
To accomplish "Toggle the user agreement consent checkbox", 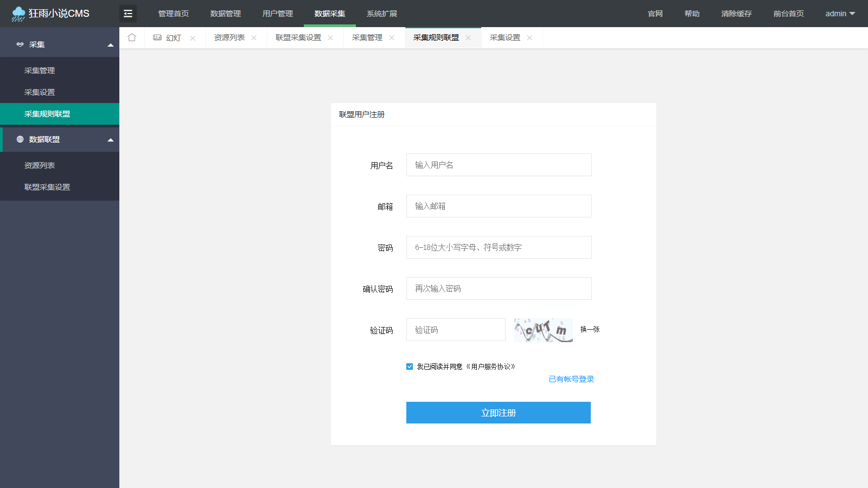I will [x=410, y=366].
